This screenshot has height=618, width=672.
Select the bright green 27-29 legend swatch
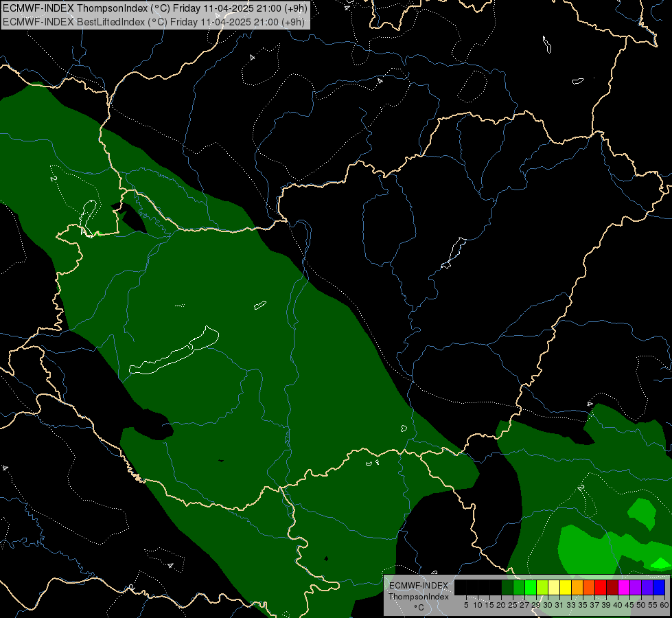click(x=531, y=588)
